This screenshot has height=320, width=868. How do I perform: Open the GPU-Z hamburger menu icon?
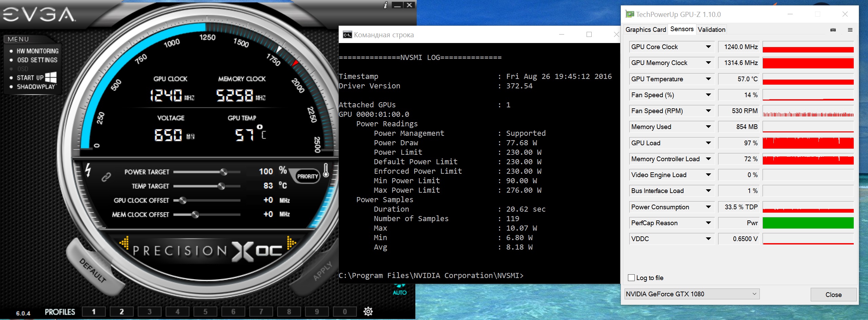click(850, 30)
